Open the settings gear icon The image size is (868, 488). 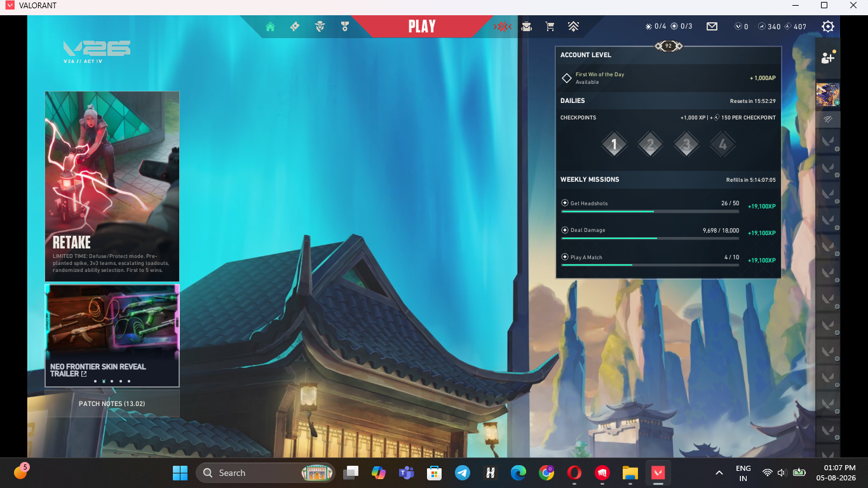pos(828,27)
